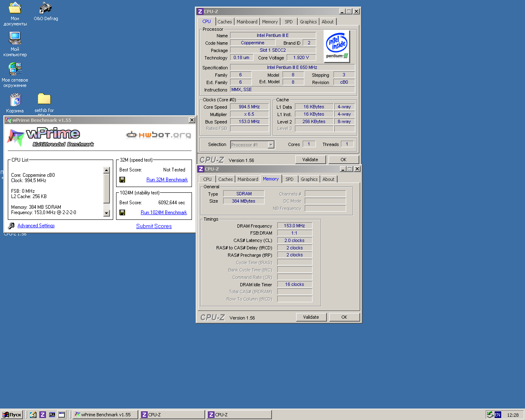Run 32M Benchmark link in wPrime

point(167,180)
